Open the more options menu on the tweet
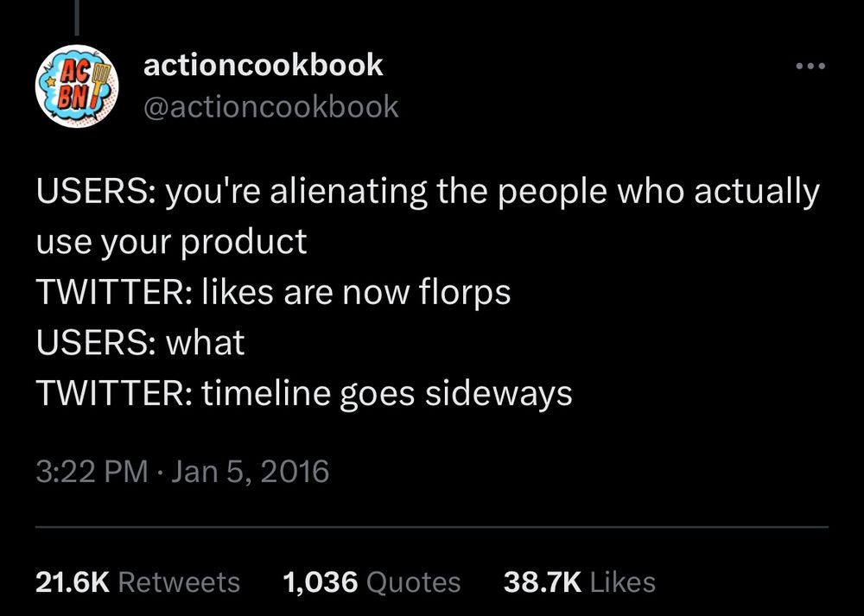Screen dimensions: 864x616 click(x=810, y=65)
